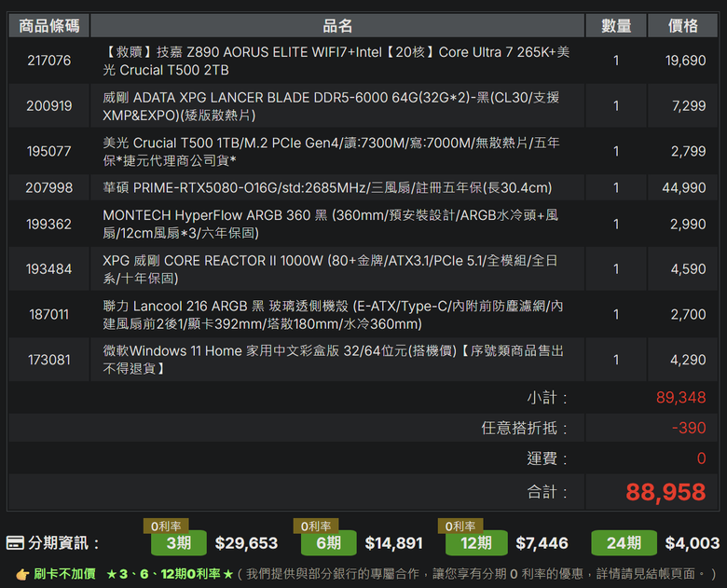Click the 運費 label
The height and width of the screenshot is (588, 727).
[x=547, y=458]
